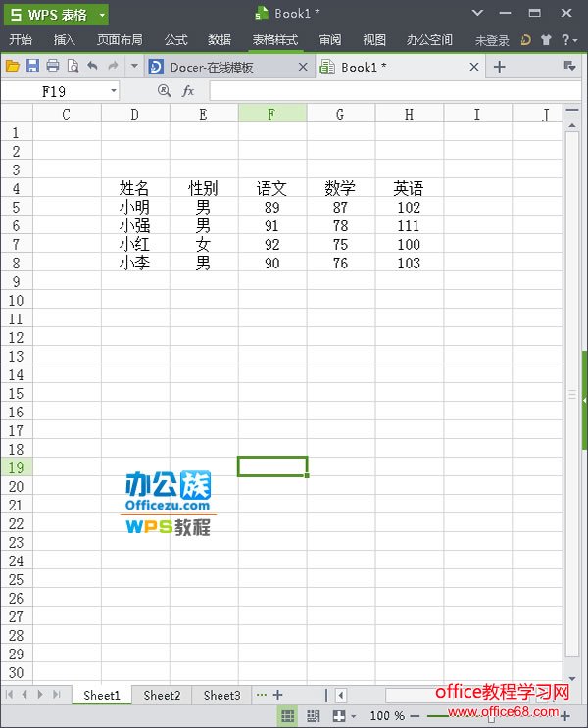This screenshot has height=728, width=588.
Task: Switch to 公式 tab
Action: pyautogui.click(x=175, y=40)
